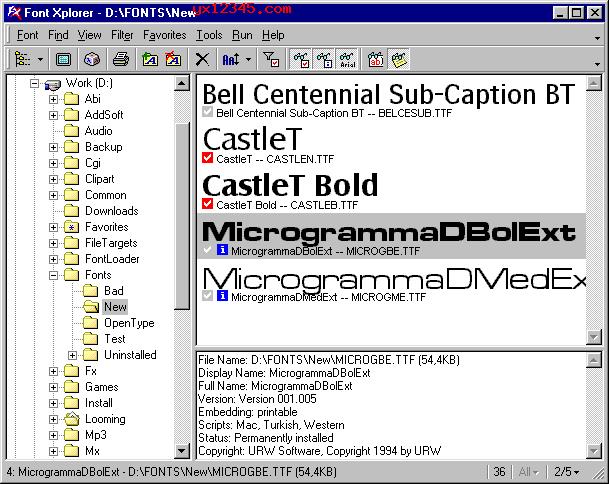Toggle the MicrogrammaDMedExt checkbox
Viewport: 609px width, 484px height.
(207, 296)
